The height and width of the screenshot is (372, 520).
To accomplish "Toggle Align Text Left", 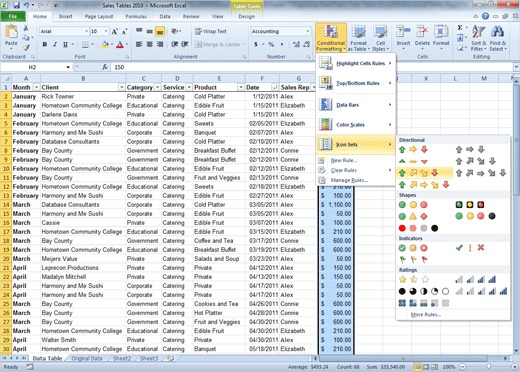I will [x=139, y=44].
